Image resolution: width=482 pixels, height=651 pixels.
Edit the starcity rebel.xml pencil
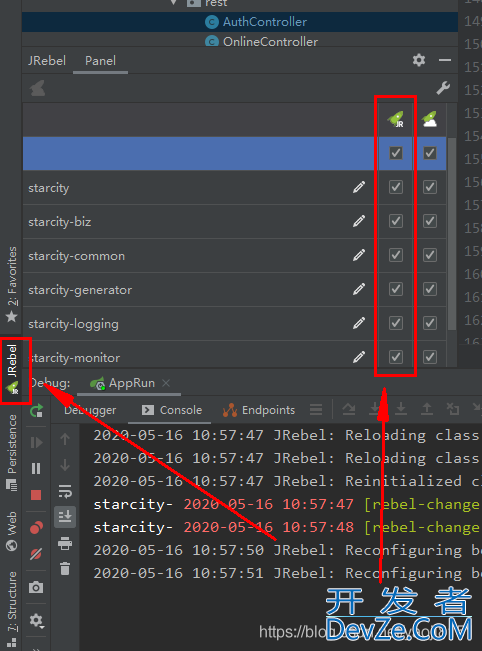click(359, 187)
